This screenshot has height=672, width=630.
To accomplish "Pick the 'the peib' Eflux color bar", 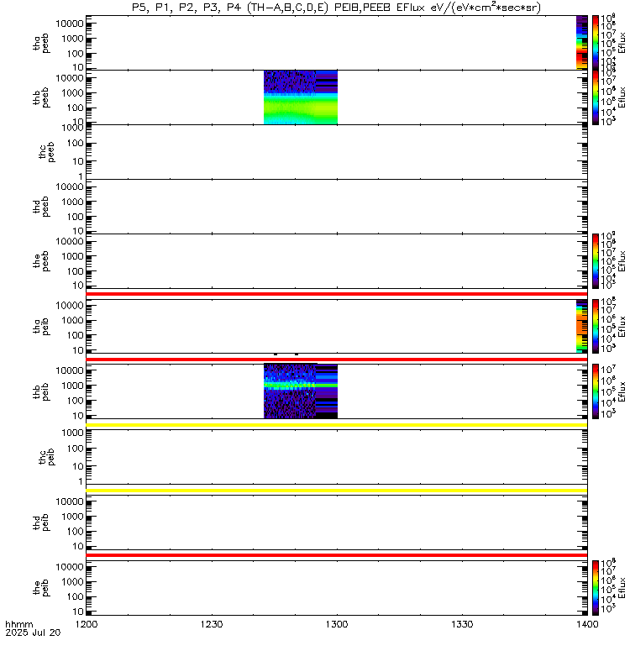I will [596, 587].
